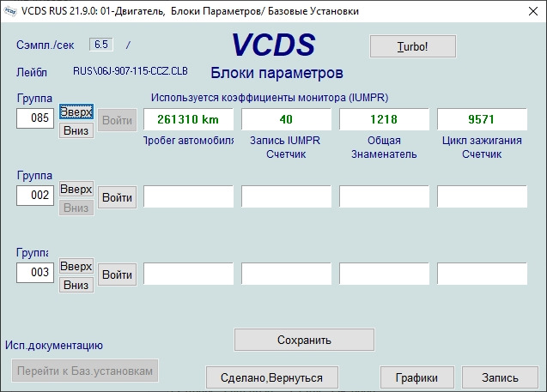Select the 261310 km mileage value

[188, 119]
